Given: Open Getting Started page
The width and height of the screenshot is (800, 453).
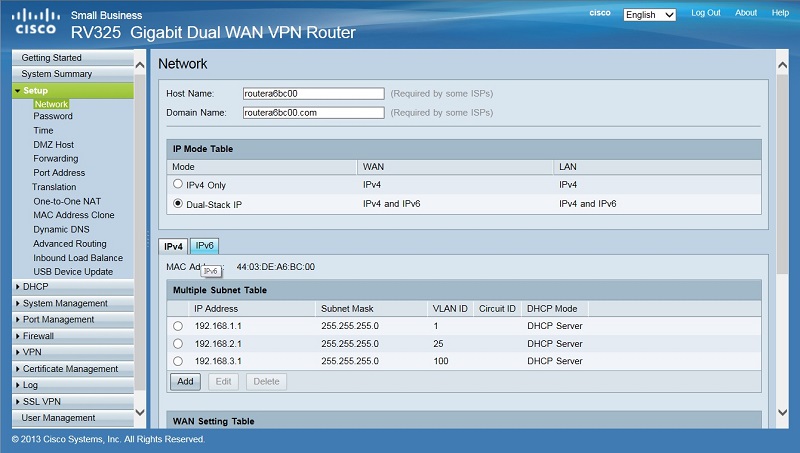Looking at the screenshot, I should 73,58.
